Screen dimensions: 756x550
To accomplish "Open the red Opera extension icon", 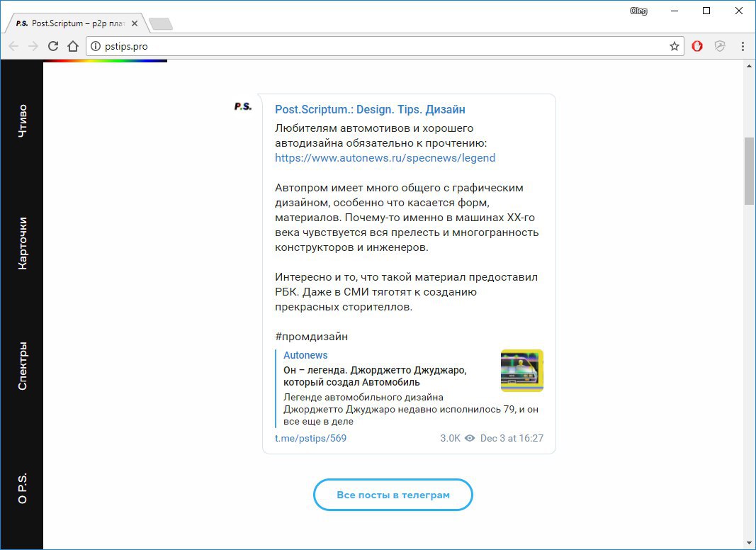I will (x=697, y=46).
